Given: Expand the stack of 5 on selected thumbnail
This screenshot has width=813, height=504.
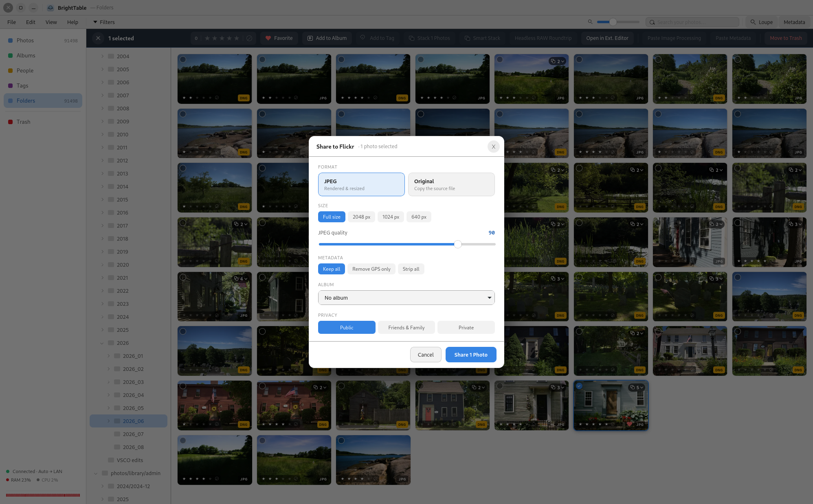Looking at the screenshot, I should (637, 388).
